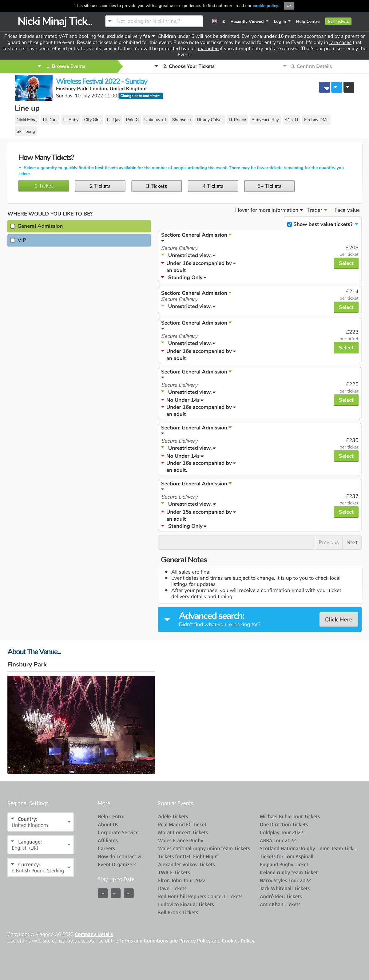Open the cookie policy link

click(x=266, y=6)
